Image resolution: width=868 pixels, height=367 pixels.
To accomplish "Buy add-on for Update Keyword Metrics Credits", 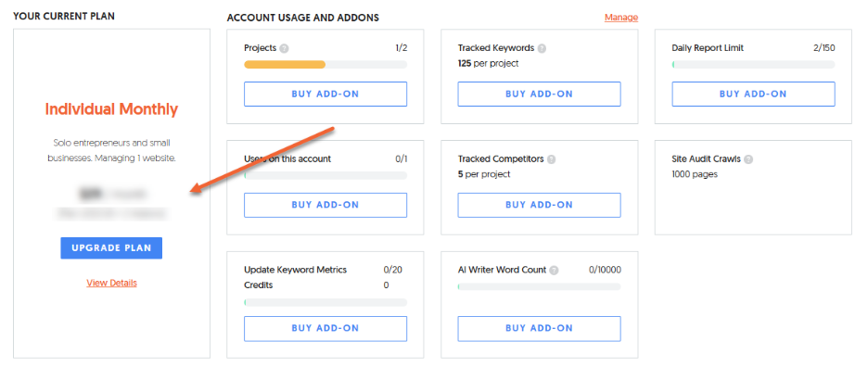I will pos(325,328).
